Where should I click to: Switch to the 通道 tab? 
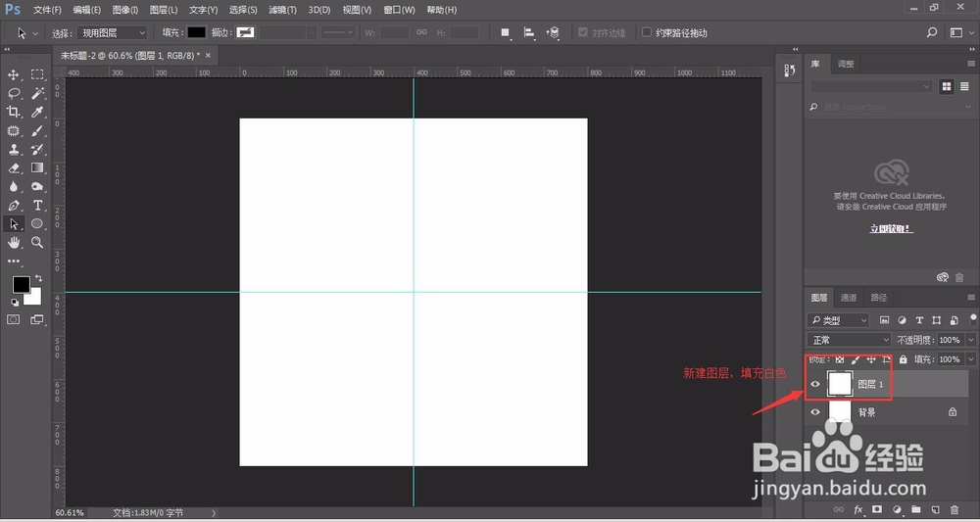pyautogui.click(x=848, y=297)
